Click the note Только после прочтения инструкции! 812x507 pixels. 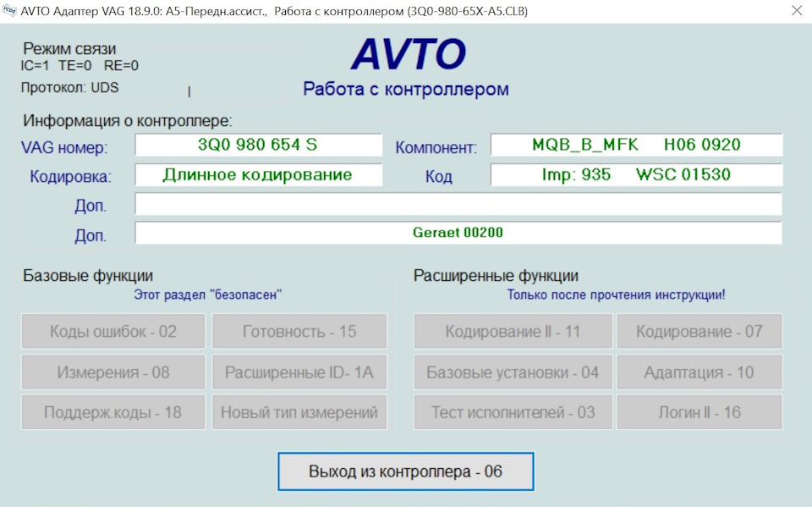[x=616, y=295]
